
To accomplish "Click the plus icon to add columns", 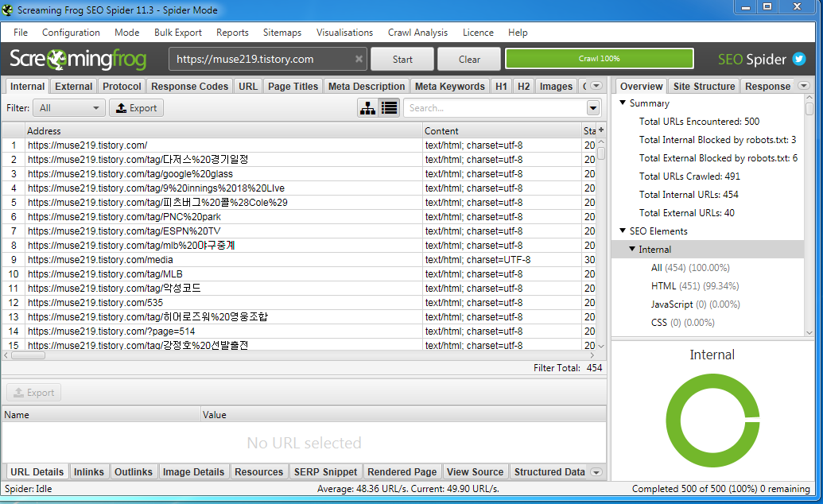I will (601, 130).
